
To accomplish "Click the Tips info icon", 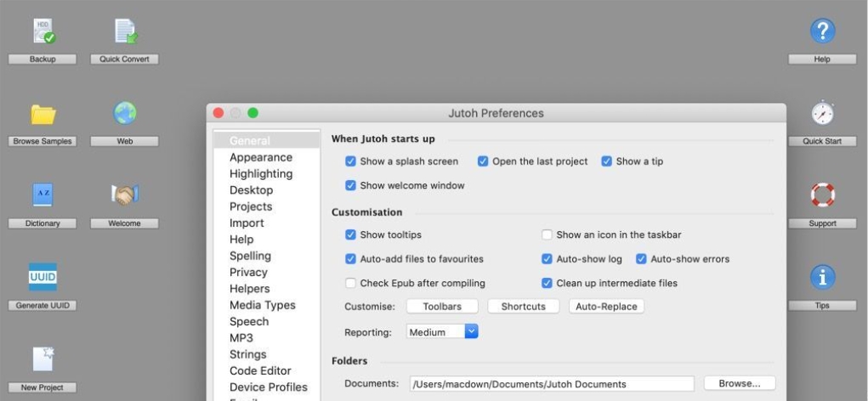I will coord(823,277).
